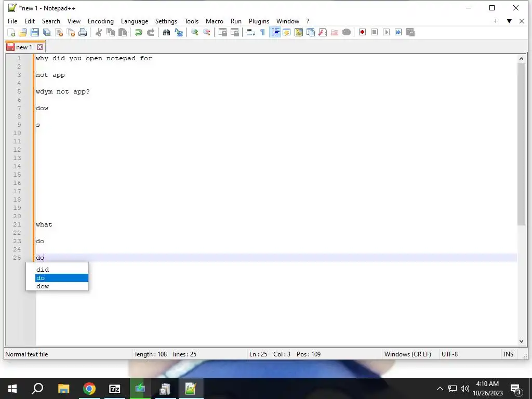Save the current recorded macro icon
The width and height of the screenshot is (532, 399).
coord(410,32)
